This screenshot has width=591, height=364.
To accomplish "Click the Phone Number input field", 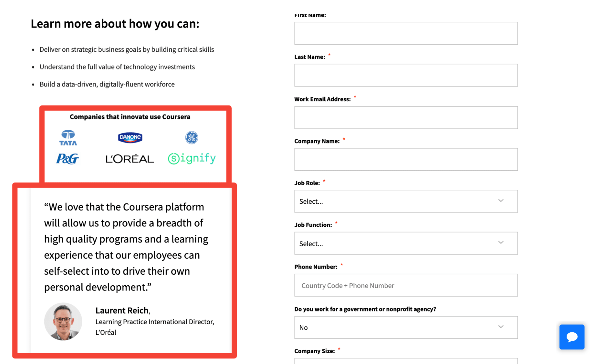I will click(406, 285).
